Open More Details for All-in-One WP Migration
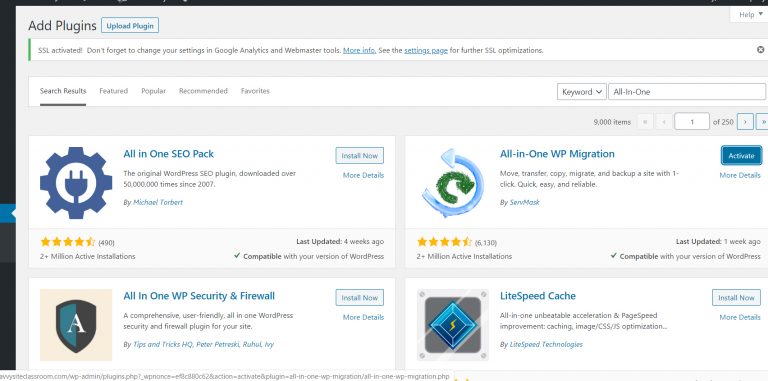768x381 pixels. click(x=740, y=175)
